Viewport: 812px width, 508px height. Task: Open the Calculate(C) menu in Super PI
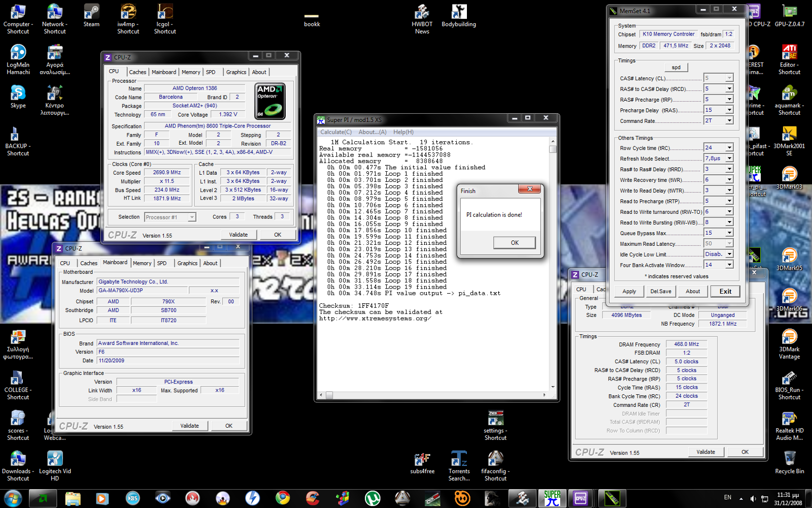[336, 132]
